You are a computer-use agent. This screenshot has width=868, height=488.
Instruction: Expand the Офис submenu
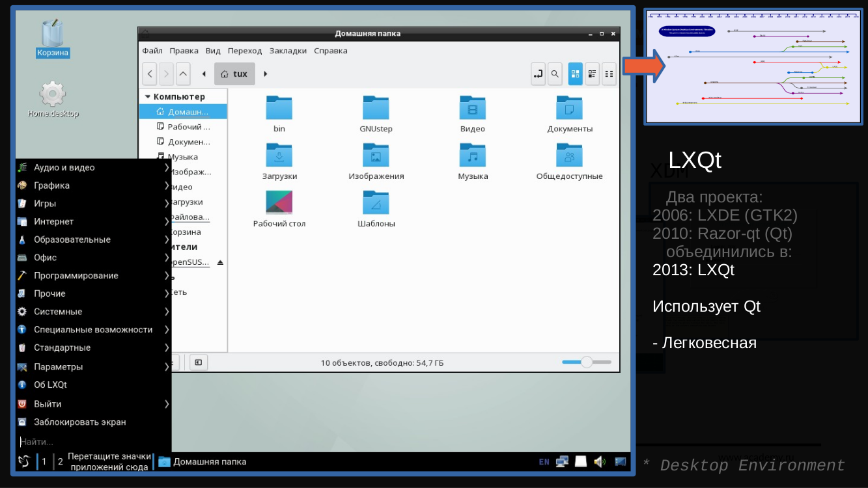point(93,258)
